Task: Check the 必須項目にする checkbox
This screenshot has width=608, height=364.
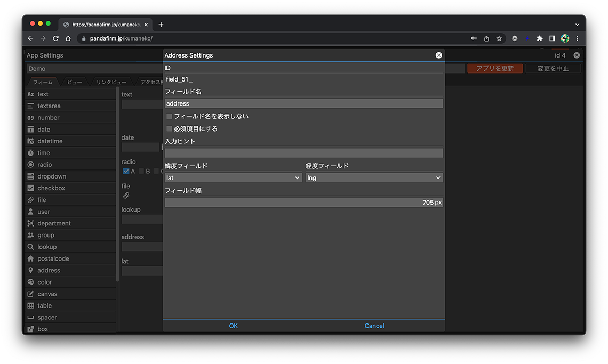Action: pos(169,129)
